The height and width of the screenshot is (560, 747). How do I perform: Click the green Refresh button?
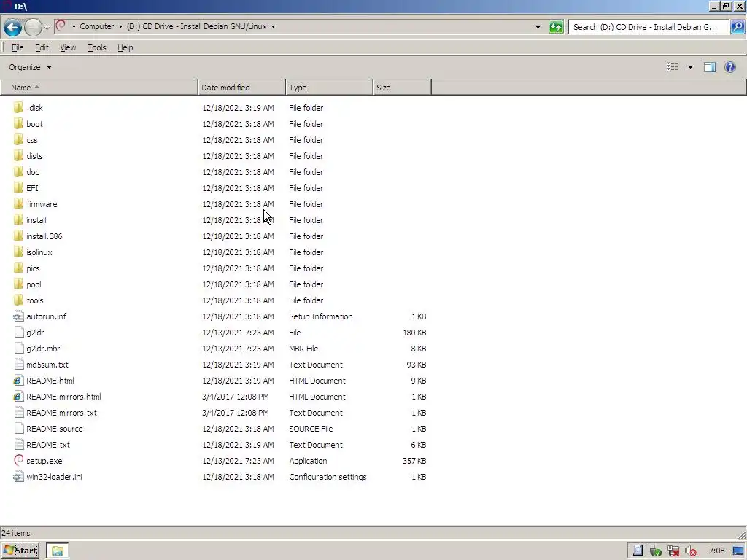pyautogui.click(x=556, y=27)
